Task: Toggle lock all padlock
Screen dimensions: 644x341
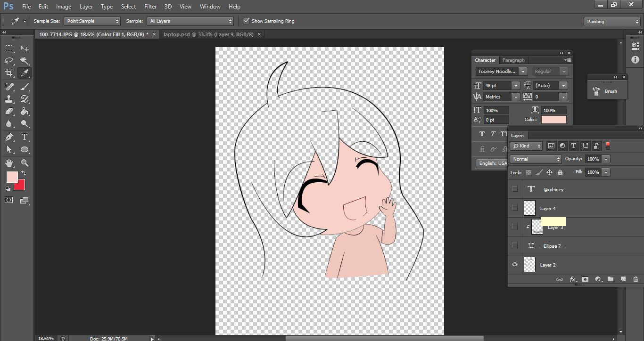Action: pyautogui.click(x=560, y=172)
